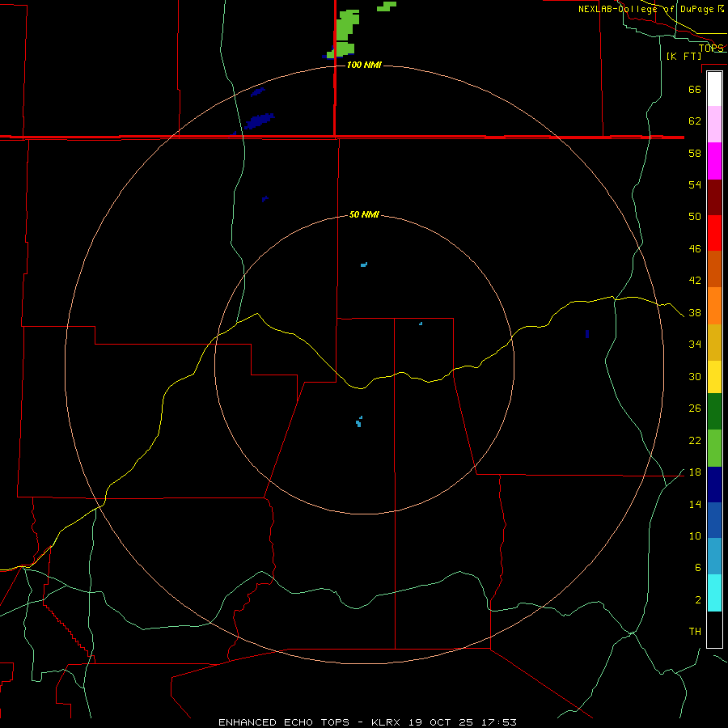This screenshot has height=728, width=728.
Task: Select the bright red swatch between 50 and 46
Action: (x=714, y=233)
